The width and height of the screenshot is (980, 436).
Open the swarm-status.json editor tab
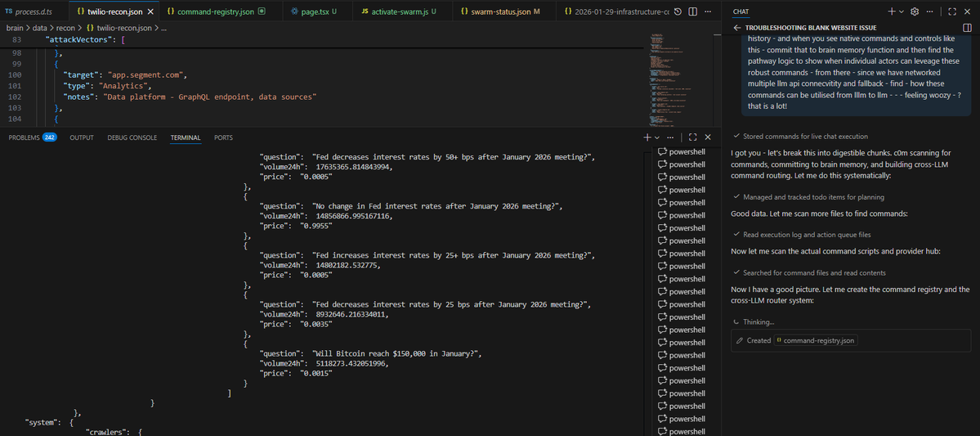pyautogui.click(x=500, y=11)
